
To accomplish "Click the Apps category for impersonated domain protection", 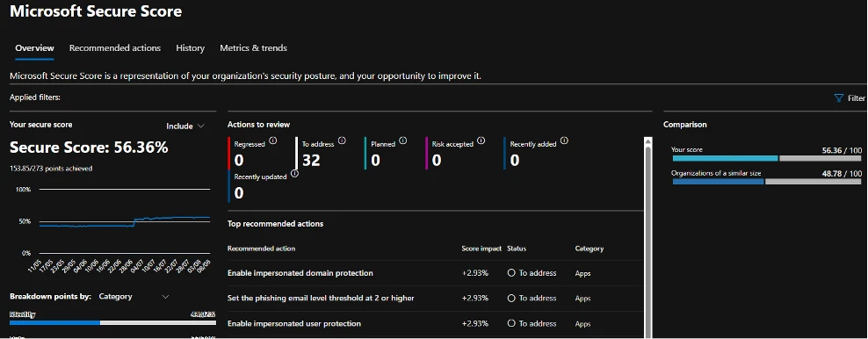I will [582, 273].
